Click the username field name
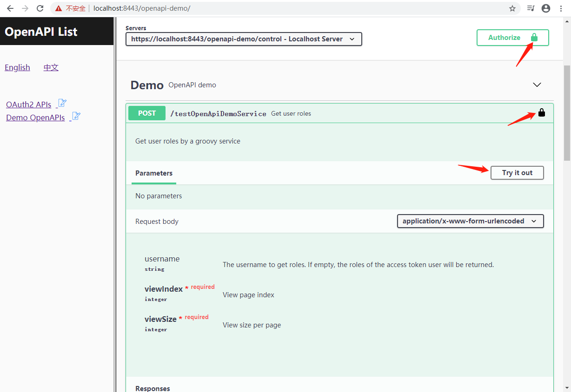This screenshot has height=392, width=571. tap(162, 259)
